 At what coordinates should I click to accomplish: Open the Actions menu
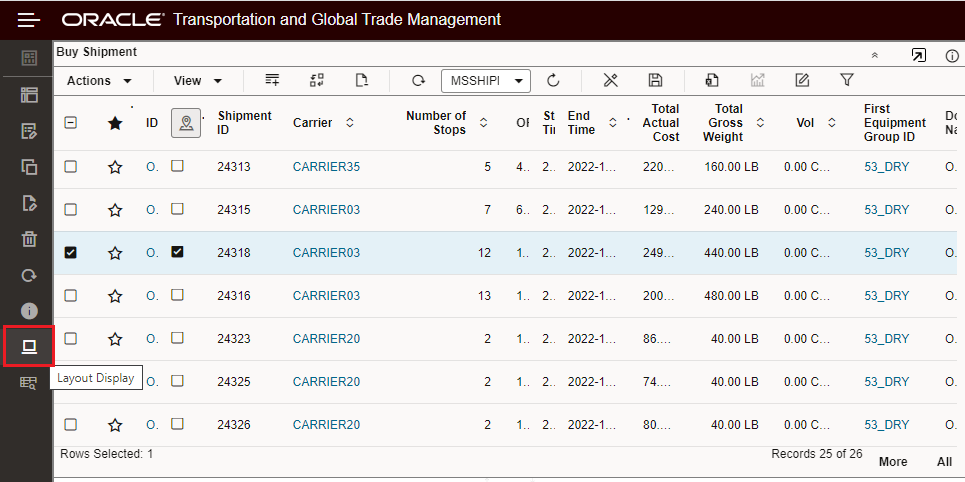(x=99, y=81)
